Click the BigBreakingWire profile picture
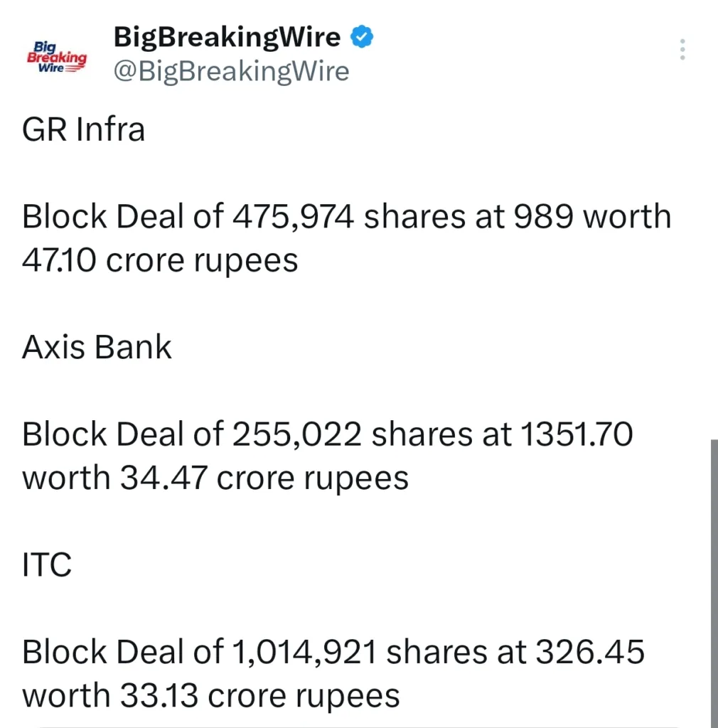The height and width of the screenshot is (728, 718). [56, 55]
